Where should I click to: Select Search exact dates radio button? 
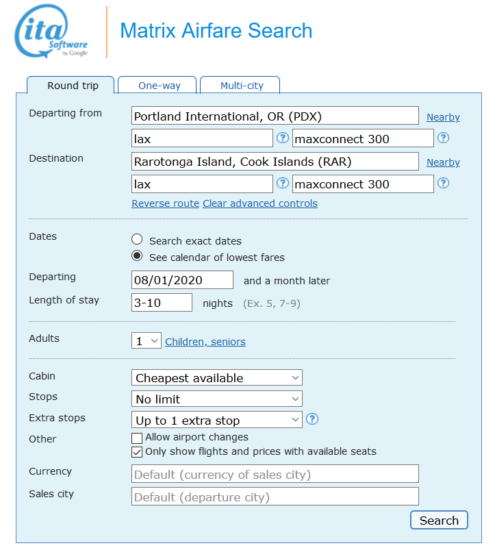click(x=137, y=240)
